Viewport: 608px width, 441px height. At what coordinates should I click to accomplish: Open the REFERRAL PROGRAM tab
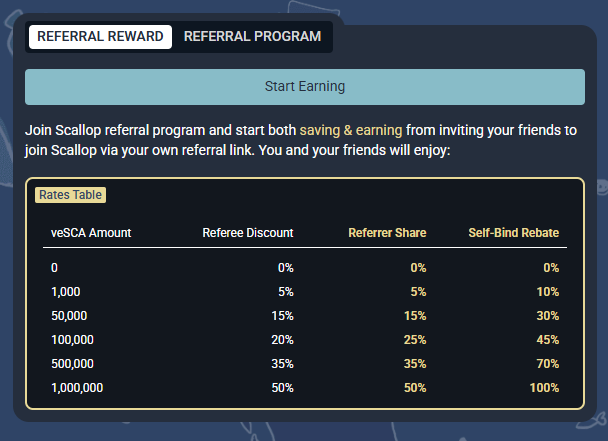(x=252, y=37)
